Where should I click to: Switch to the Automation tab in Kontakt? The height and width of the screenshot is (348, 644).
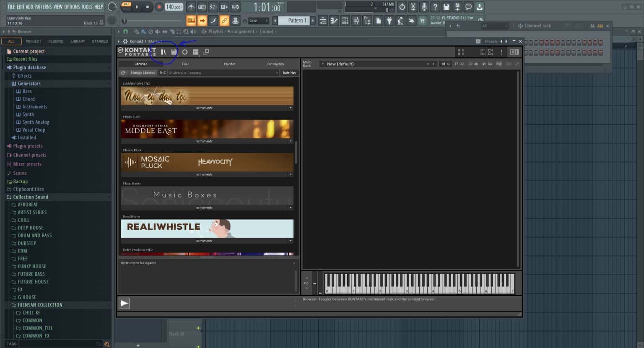coord(275,64)
